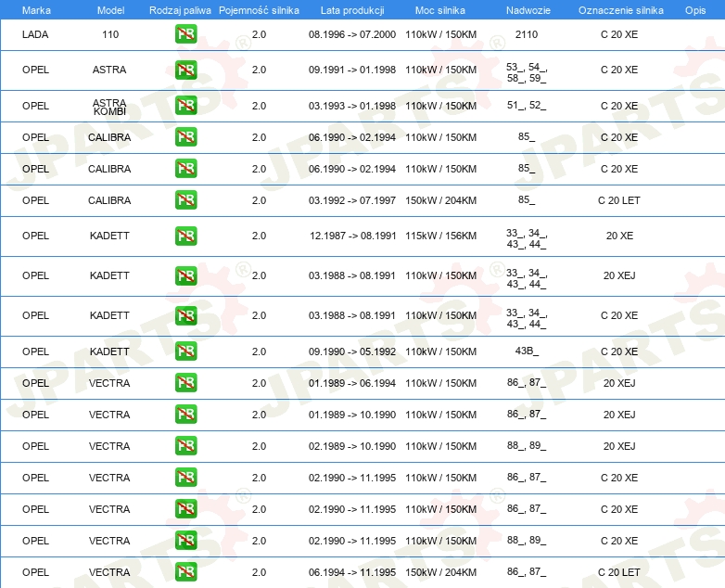Select the ASTRA model cell dated 09.1991
725x588 pixels.
(109, 70)
